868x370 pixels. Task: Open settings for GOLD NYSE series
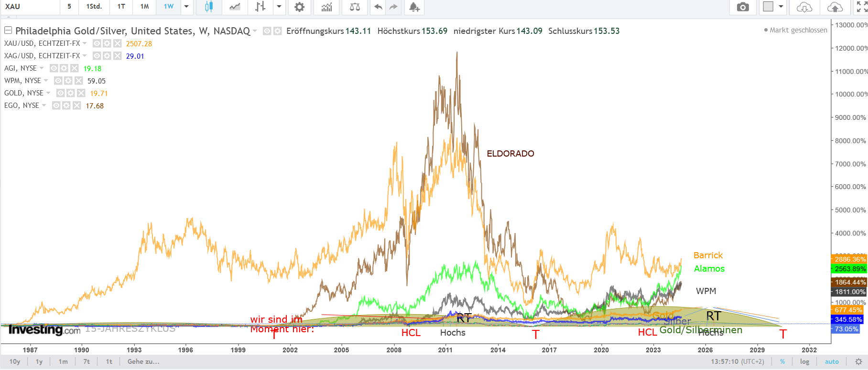click(71, 93)
